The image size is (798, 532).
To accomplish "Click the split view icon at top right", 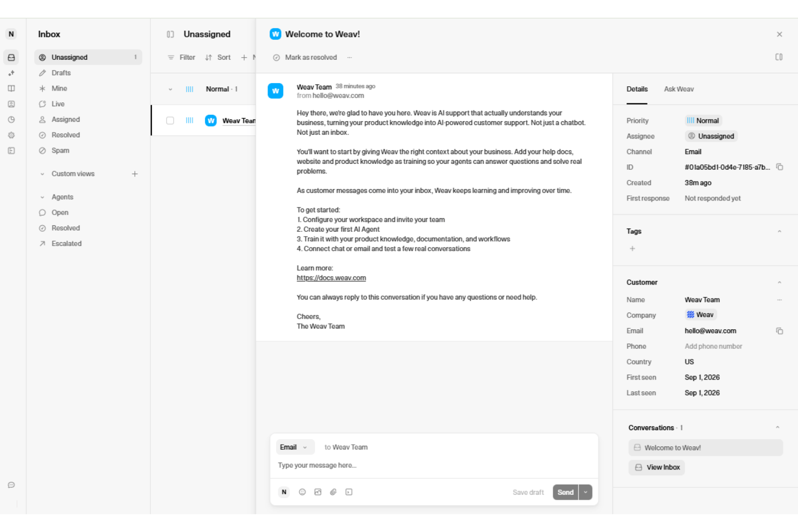I will tap(779, 57).
